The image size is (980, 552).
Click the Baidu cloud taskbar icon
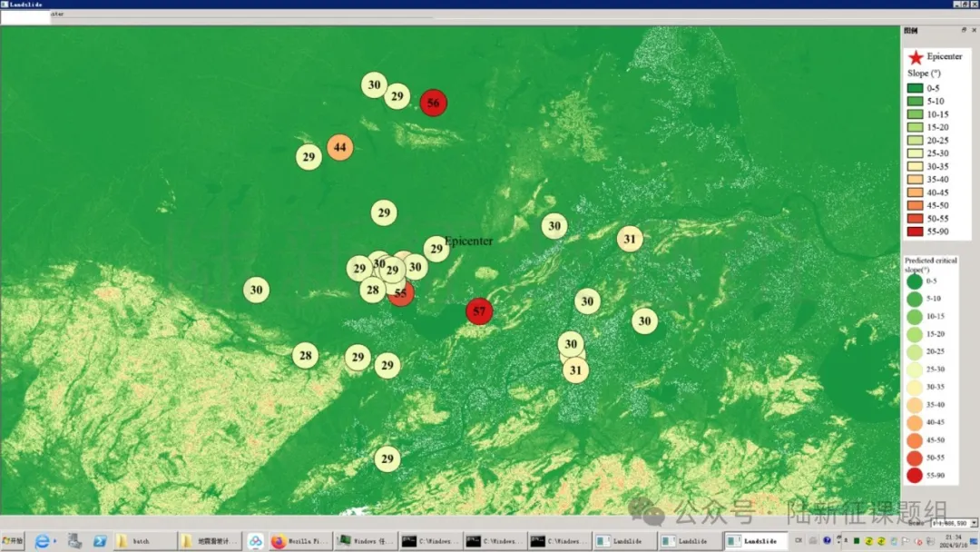255,541
